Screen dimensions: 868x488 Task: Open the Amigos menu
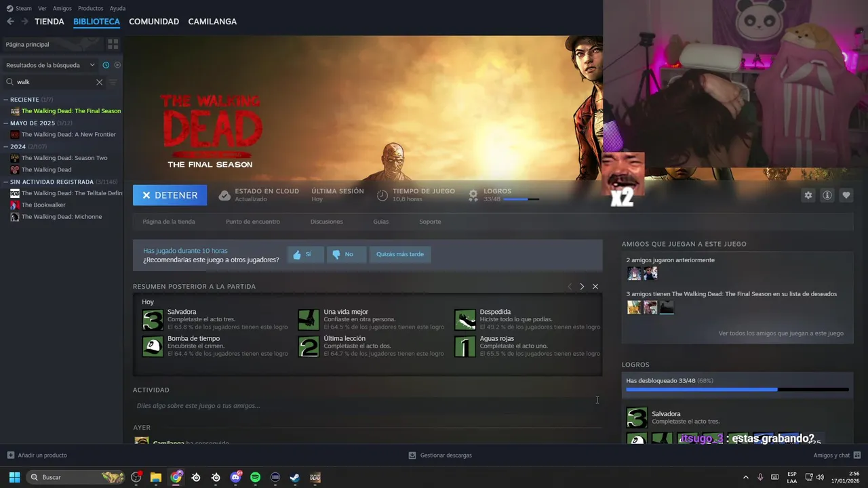point(62,8)
